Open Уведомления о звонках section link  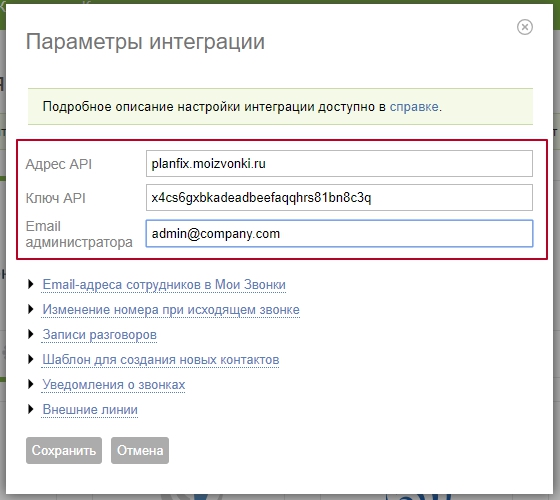tap(114, 385)
